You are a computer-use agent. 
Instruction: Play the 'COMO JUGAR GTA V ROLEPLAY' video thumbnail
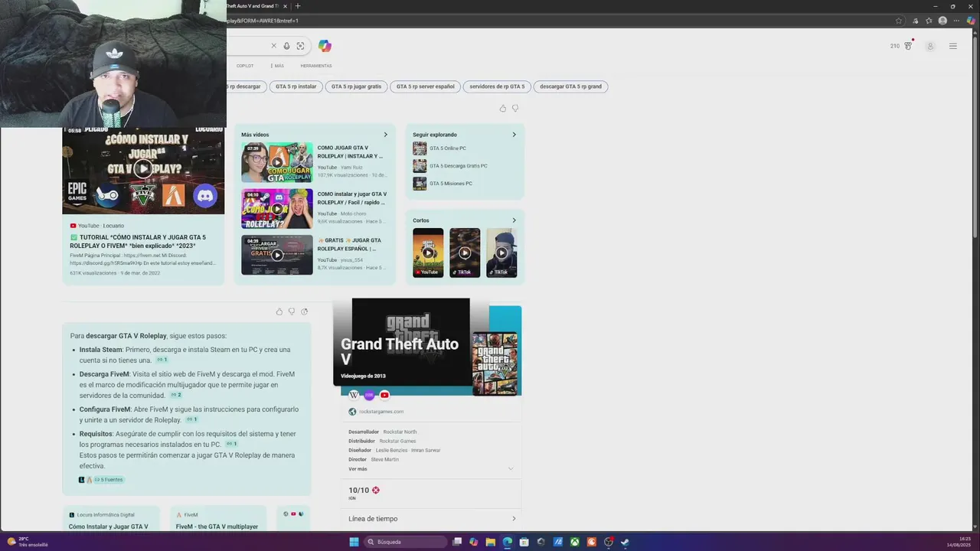pos(277,162)
